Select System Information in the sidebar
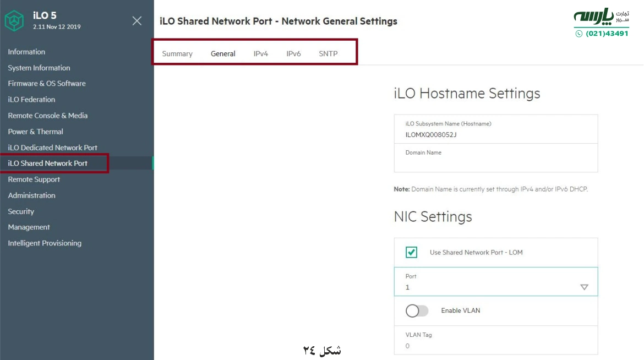644x360 pixels. (x=39, y=68)
